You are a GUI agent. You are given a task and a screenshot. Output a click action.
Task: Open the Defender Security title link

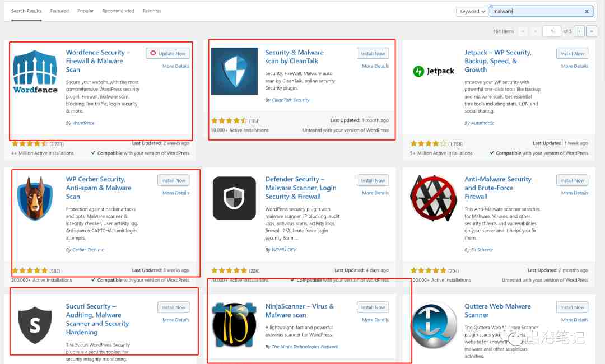pyautogui.click(x=301, y=188)
